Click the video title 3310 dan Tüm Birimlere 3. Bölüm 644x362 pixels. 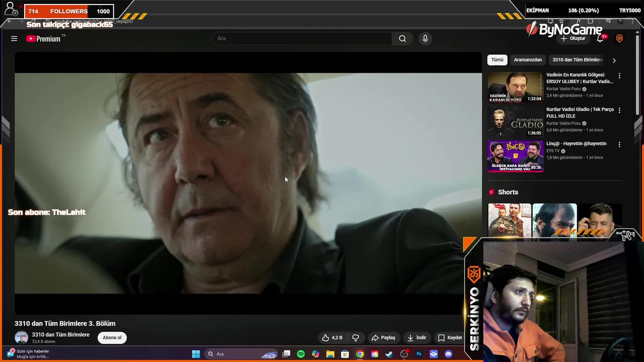(x=65, y=323)
